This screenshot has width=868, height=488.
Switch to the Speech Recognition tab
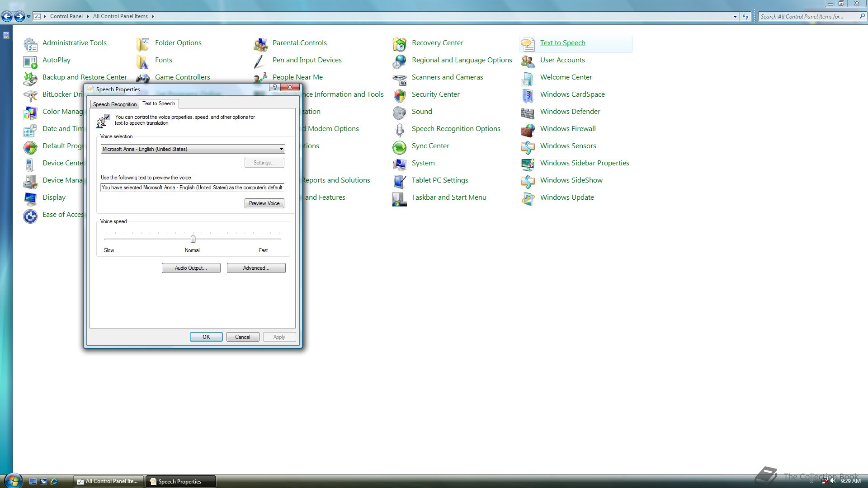point(115,104)
